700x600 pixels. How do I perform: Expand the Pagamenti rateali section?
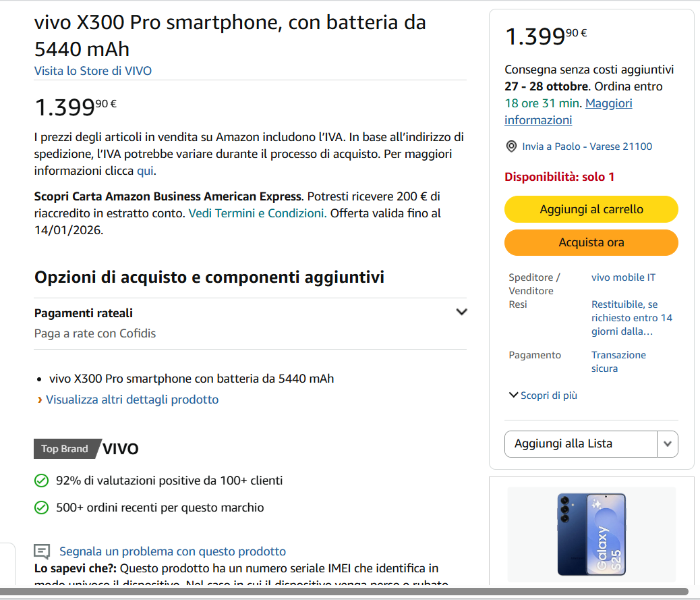click(461, 312)
